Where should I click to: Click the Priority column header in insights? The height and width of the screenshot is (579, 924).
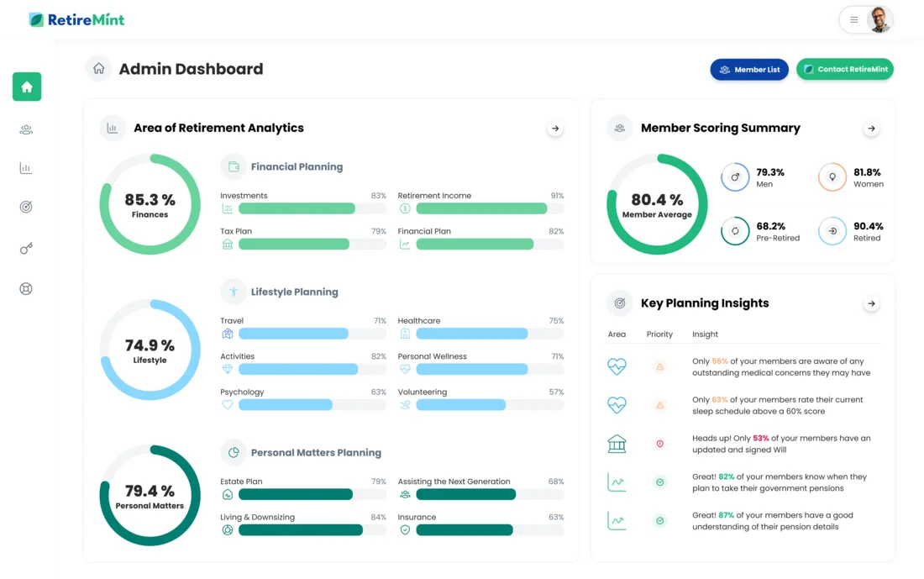pos(659,334)
